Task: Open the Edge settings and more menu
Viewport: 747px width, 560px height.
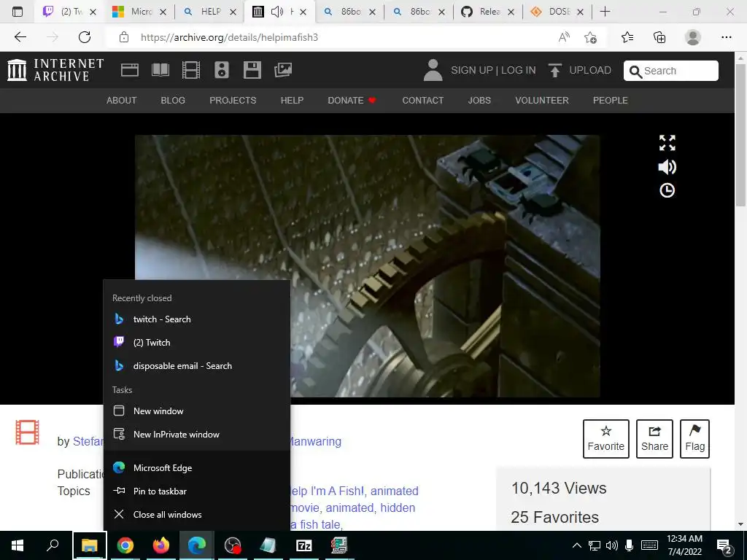Action: (x=726, y=37)
